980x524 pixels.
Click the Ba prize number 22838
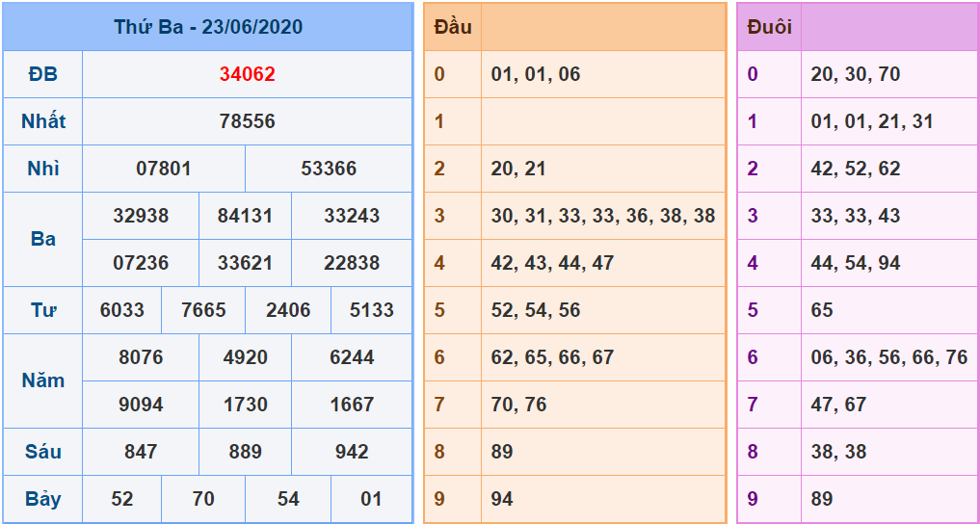click(x=352, y=263)
